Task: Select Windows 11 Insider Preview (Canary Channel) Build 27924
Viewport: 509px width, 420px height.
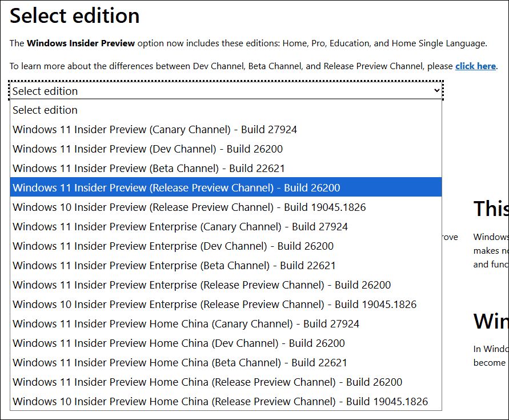Action: [226, 129]
